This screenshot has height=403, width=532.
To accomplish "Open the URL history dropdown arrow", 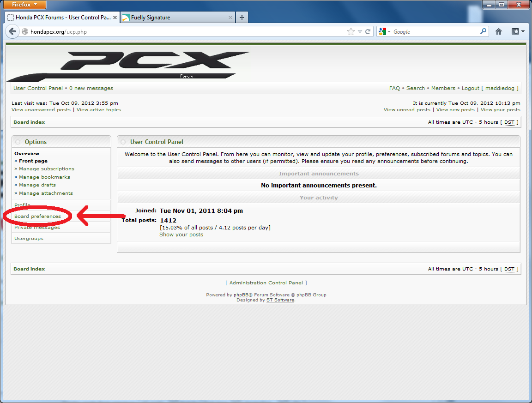I will [x=360, y=32].
